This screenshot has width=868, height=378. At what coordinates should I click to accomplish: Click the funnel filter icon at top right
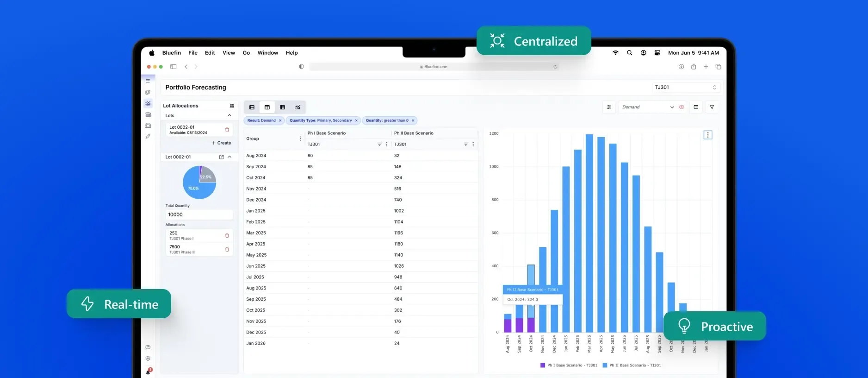click(712, 107)
